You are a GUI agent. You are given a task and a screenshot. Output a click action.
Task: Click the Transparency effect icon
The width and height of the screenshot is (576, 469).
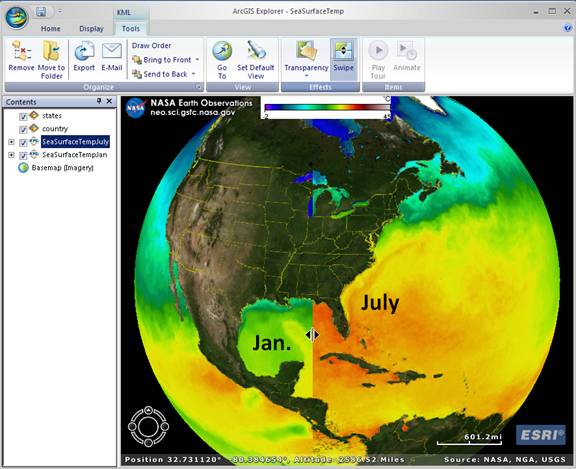[306, 51]
